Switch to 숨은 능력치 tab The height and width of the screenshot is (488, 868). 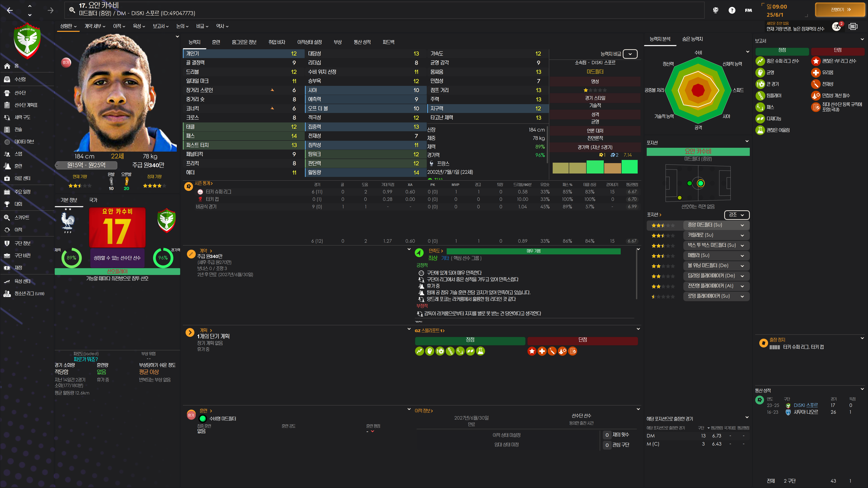(x=692, y=39)
